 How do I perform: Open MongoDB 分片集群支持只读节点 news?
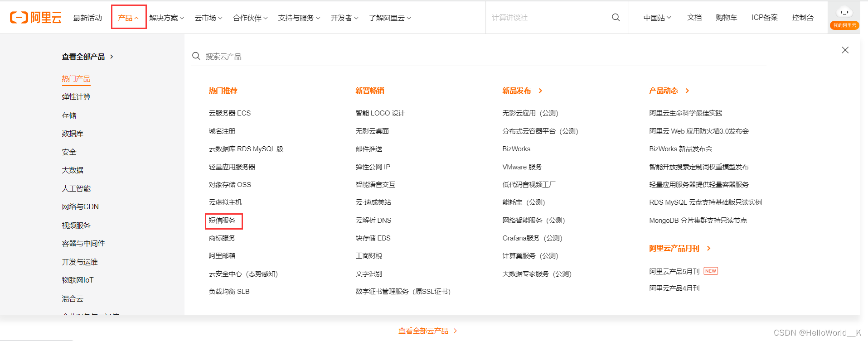(698, 221)
